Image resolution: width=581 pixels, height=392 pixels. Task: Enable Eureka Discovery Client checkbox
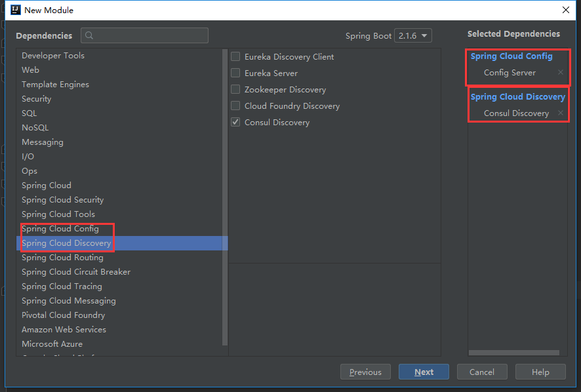(x=235, y=56)
